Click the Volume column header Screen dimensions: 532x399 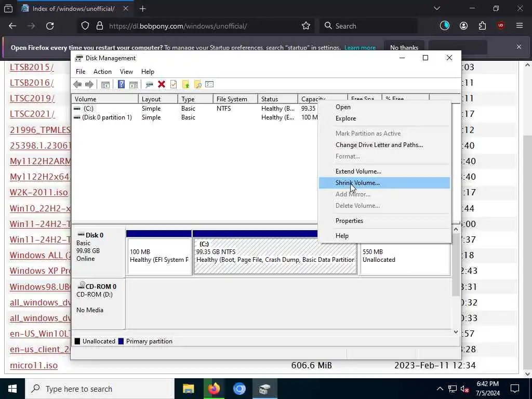(x=105, y=99)
